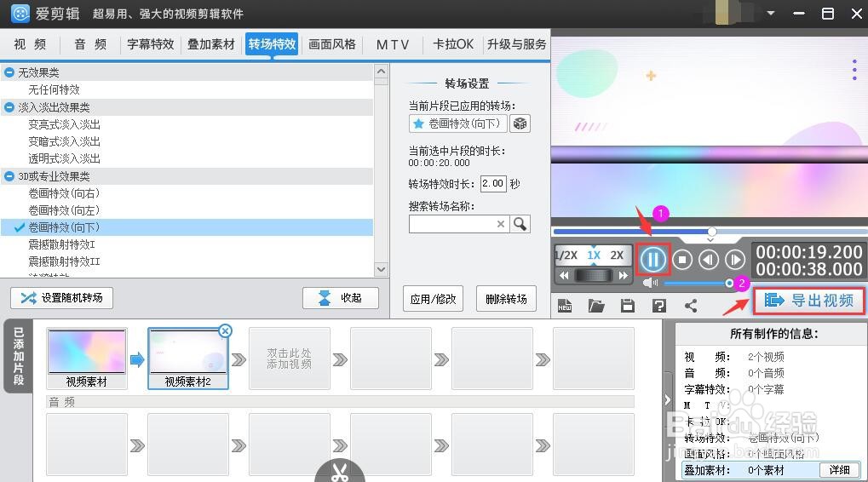868x482 pixels.
Task: Mute audio via the speaker icon
Action: pyautogui.click(x=650, y=283)
